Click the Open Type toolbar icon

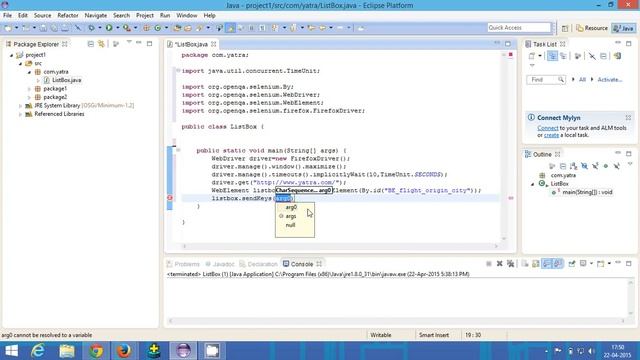click(x=177, y=28)
